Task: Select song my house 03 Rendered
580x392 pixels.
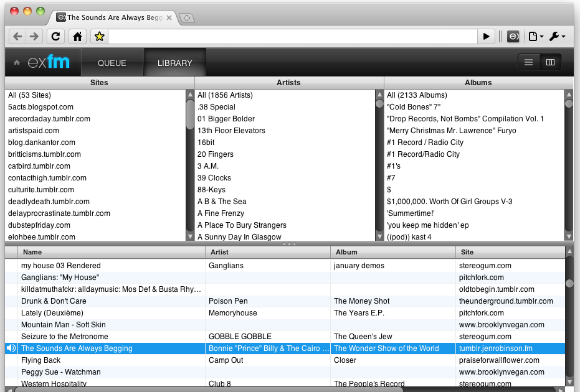Action: [285, 266]
